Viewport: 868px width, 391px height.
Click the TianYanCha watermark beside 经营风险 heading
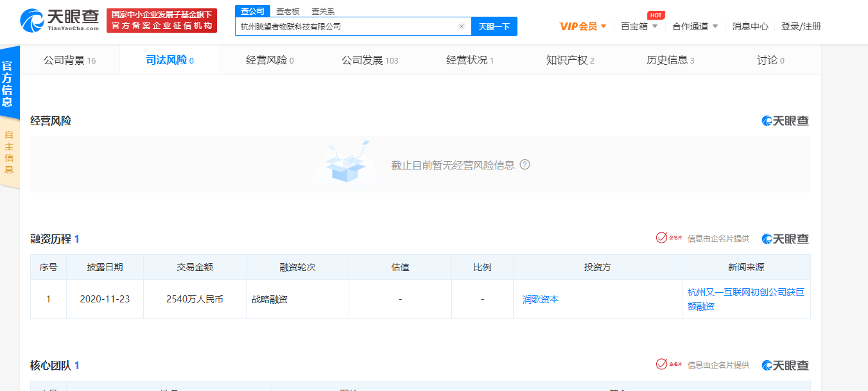tap(785, 121)
